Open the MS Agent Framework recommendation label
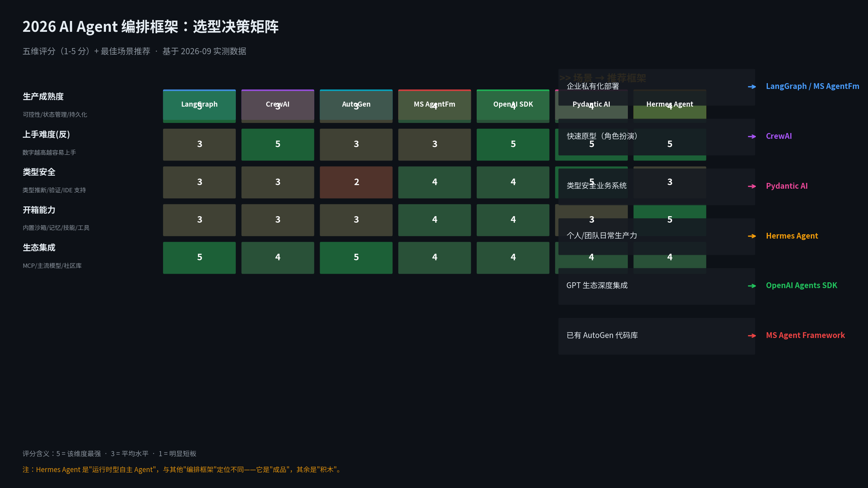The height and width of the screenshot is (488, 868). pyautogui.click(x=805, y=335)
